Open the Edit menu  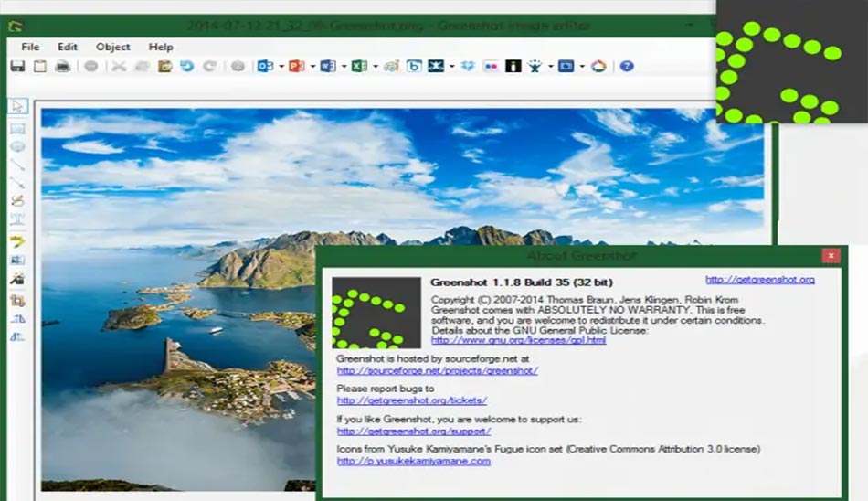point(67,48)
